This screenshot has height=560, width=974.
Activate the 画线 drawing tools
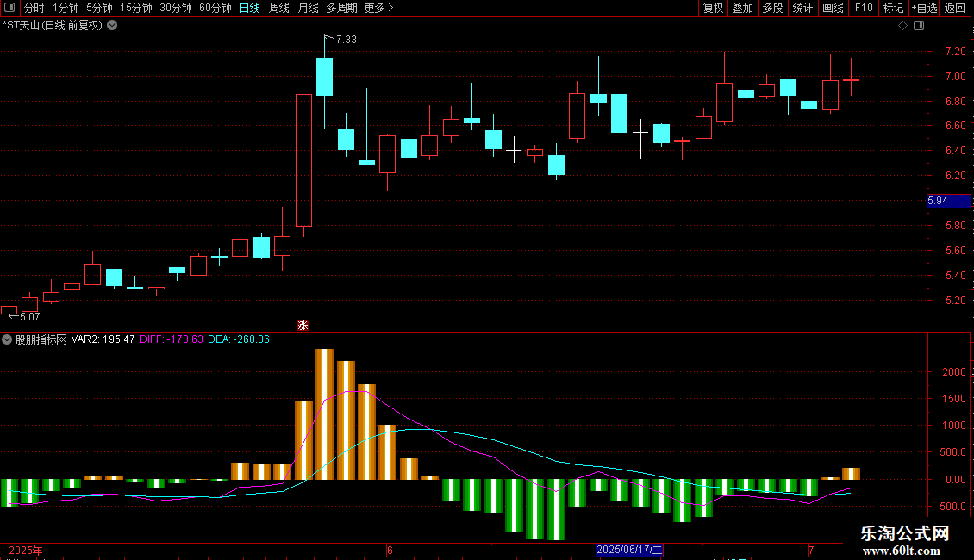pos(833,8)
